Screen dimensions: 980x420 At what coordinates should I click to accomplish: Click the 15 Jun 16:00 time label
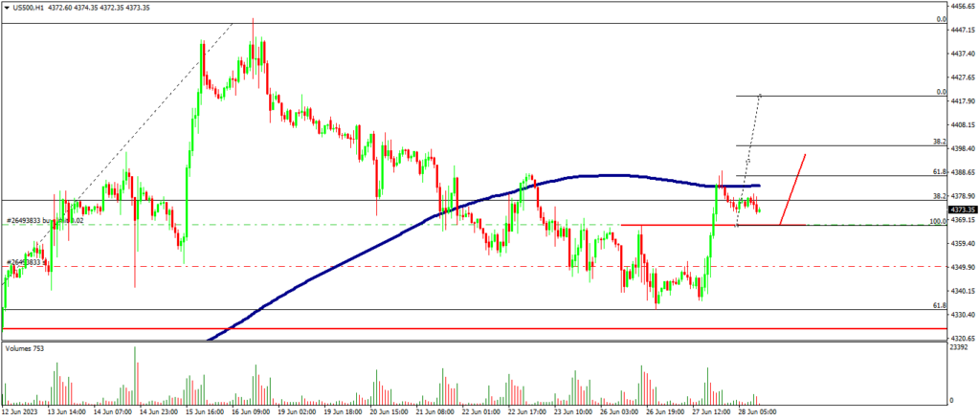point(206,412)
